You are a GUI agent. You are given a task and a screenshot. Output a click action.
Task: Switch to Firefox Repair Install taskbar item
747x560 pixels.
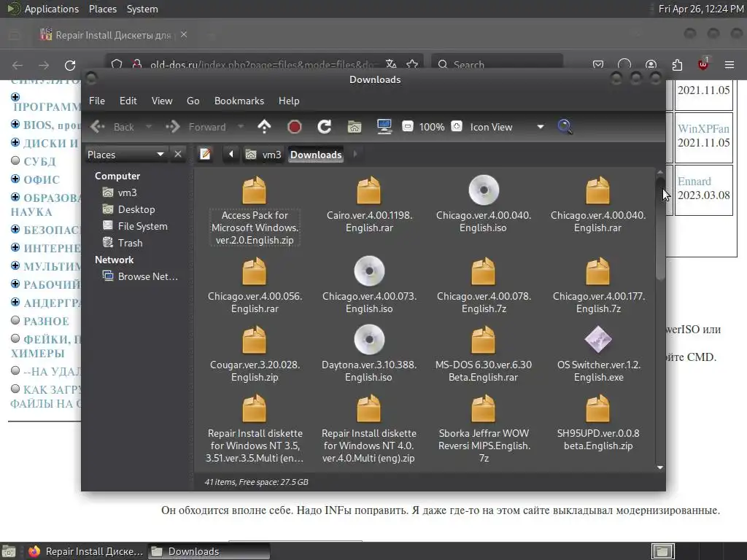pos(86,551)
